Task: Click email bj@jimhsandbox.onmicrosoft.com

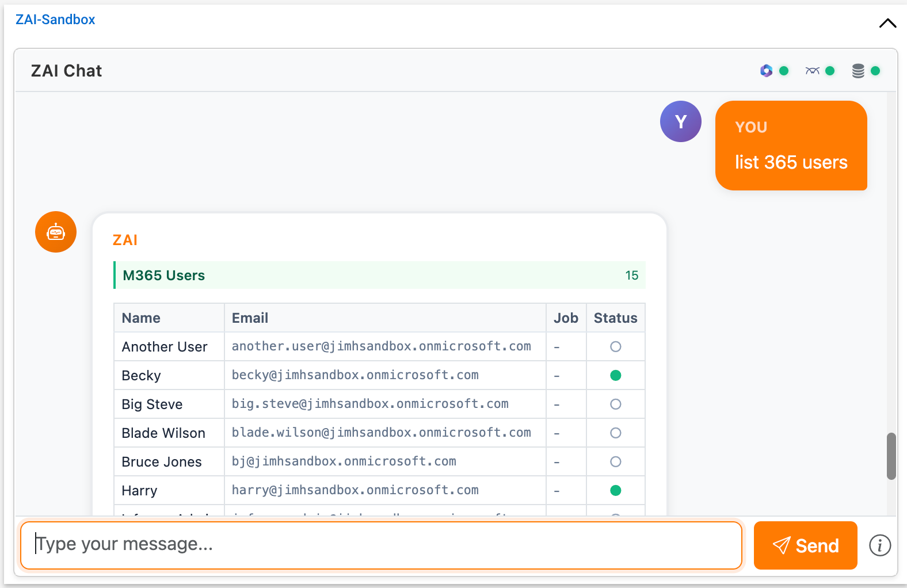Action: point(344,461)
